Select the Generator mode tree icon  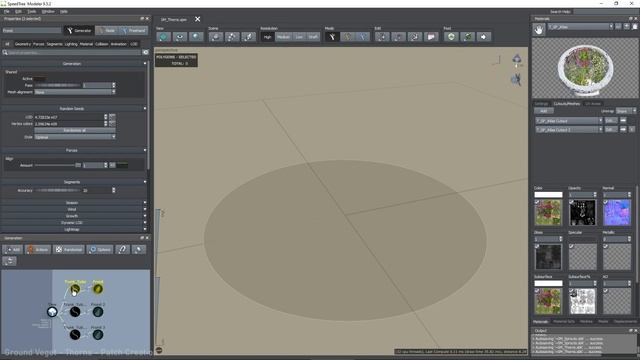click(332, 37)
